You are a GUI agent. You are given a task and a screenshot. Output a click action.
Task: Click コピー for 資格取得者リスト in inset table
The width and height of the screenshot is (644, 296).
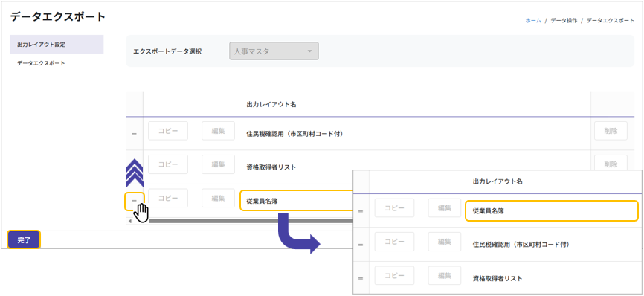click(394, 275)
